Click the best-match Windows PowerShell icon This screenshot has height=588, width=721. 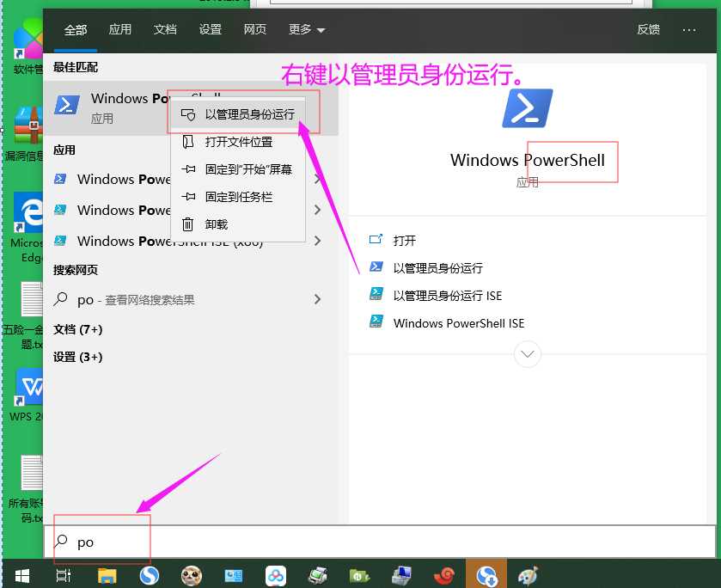[x=67, y=104]
